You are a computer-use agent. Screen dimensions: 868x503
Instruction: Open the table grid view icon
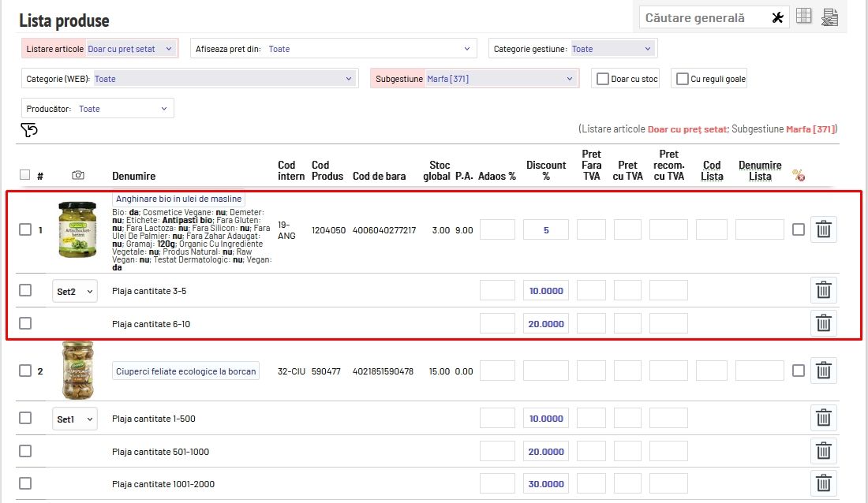pos(803,17)
